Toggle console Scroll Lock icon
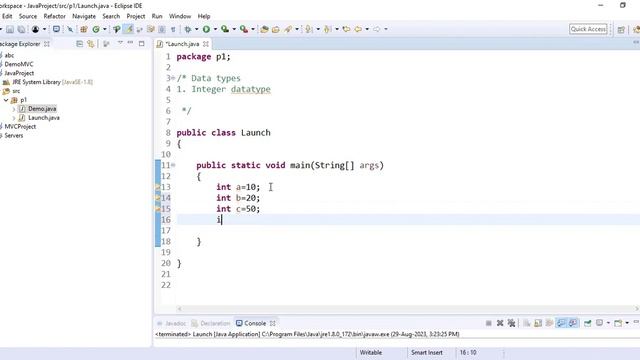This screenshot has height=360, width=640. 538,323
